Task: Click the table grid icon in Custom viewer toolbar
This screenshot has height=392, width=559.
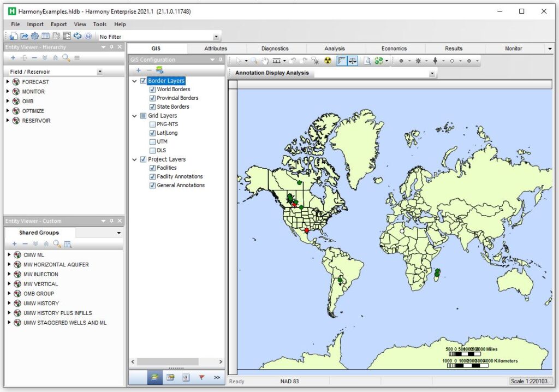Action: pos(67,244)
